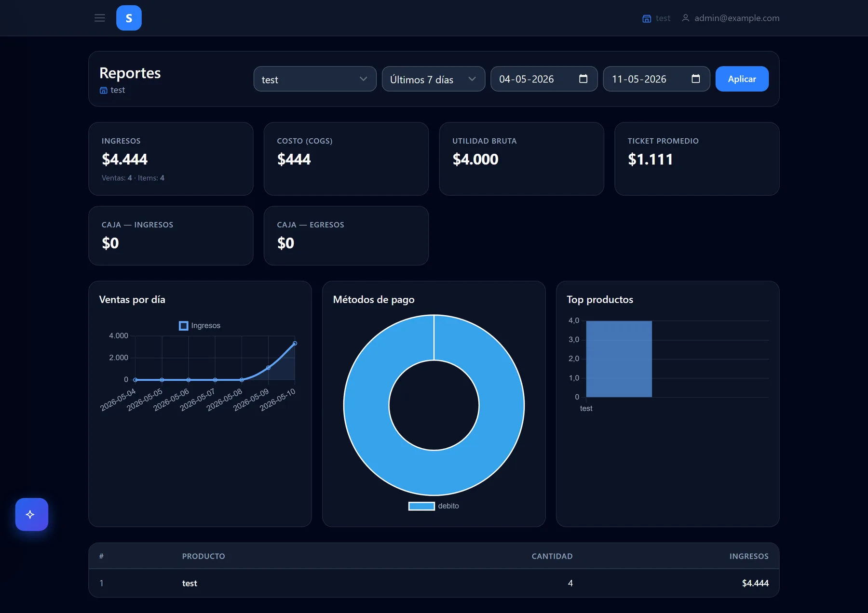Viewport: 868px width, 613px height.
Task: Expand the Últimos 7 días range dropdown
Action: (434, 79)
